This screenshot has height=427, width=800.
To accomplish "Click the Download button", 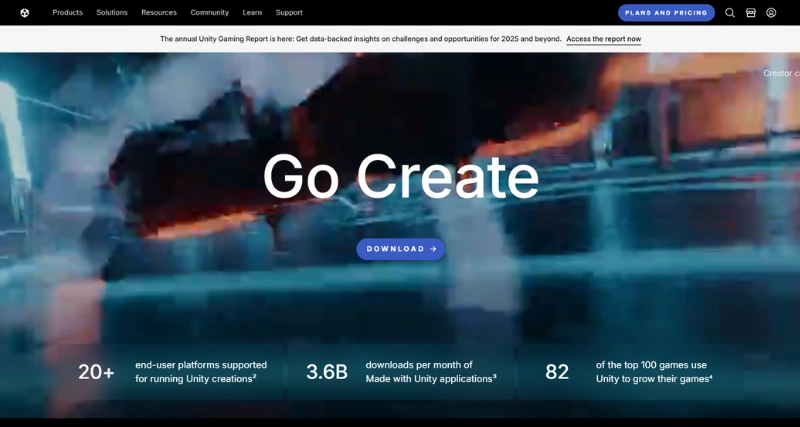I will [x=401, y=249].
